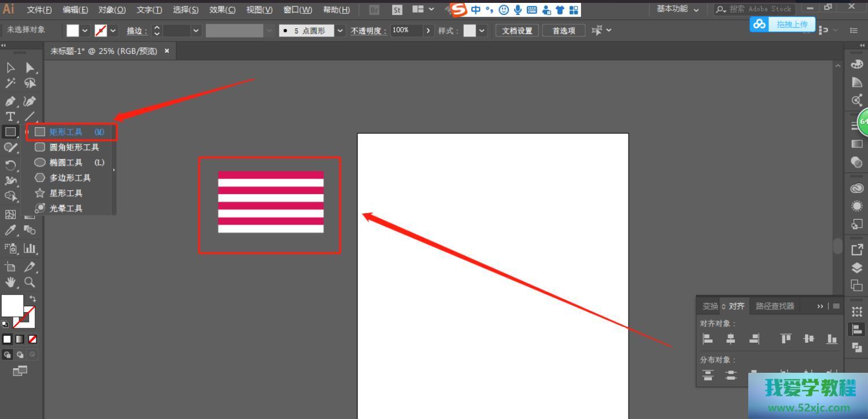This screenshot has width=868, height=419.
Task: Open the 基本功能 workspace switcher
Action: pyautogui.click(x=677, y=9)
